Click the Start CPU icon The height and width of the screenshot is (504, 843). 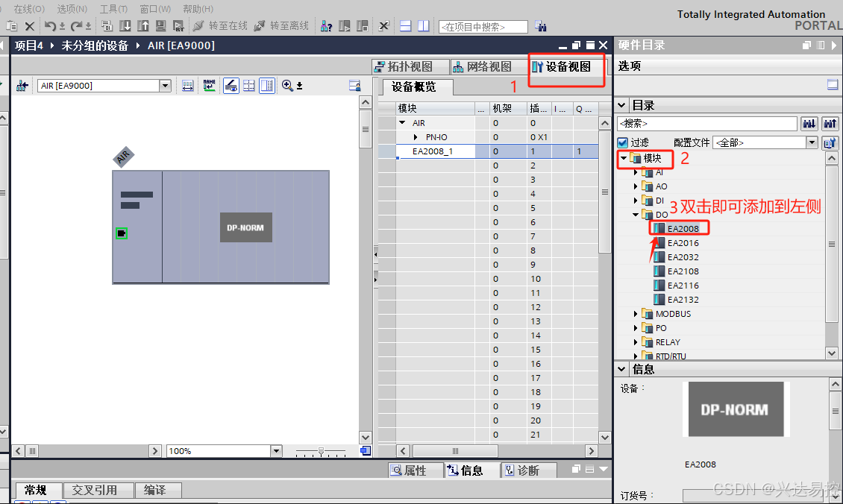coord(344,26)
